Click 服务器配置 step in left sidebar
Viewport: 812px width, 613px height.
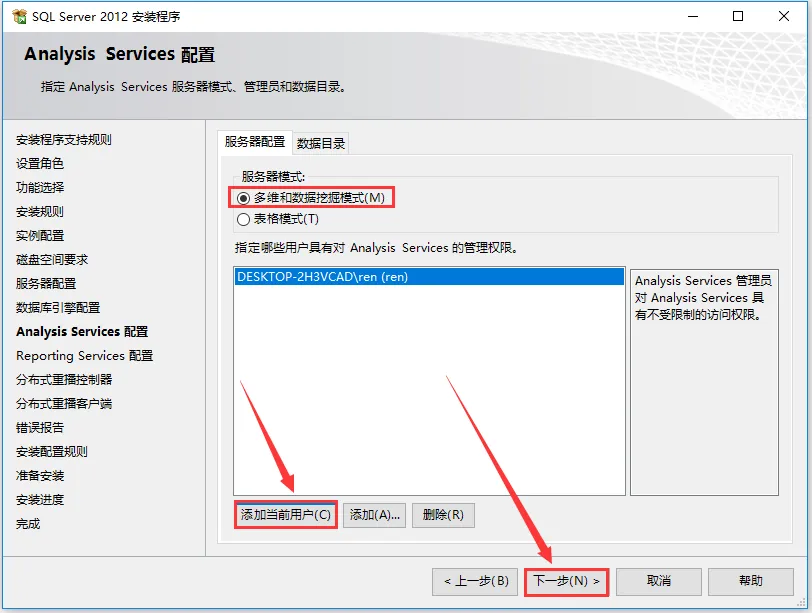46,284
